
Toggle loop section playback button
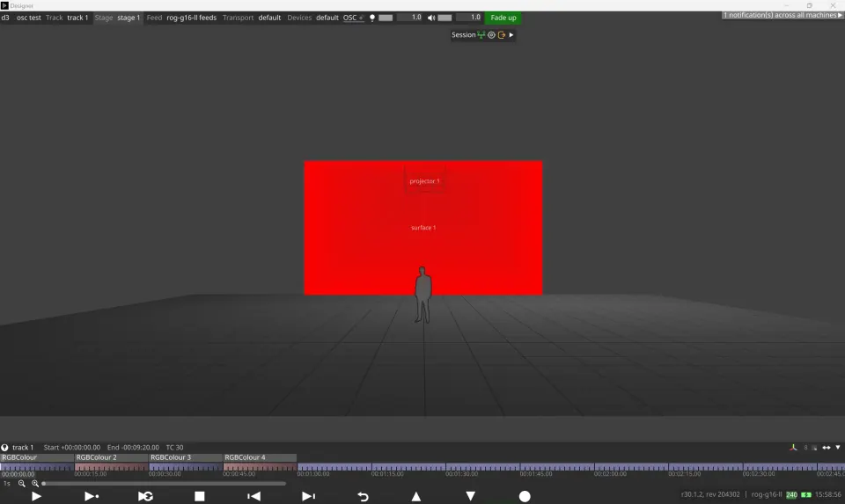[145, 496]
